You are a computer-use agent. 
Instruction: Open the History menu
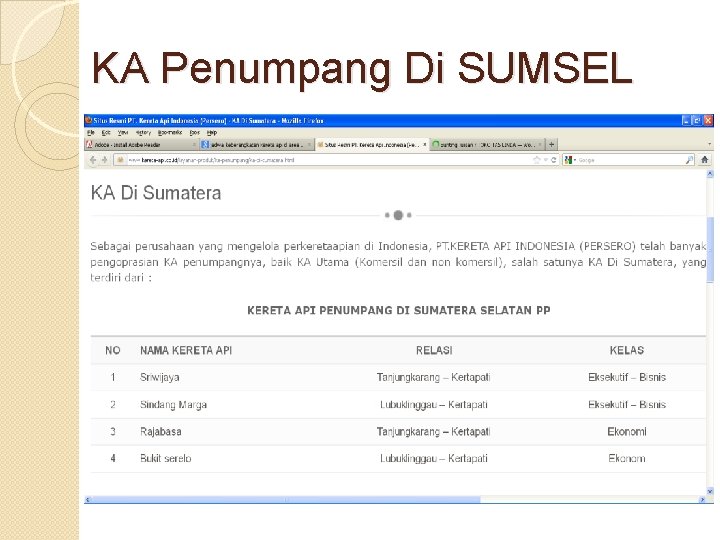click(x=143, y=132)
